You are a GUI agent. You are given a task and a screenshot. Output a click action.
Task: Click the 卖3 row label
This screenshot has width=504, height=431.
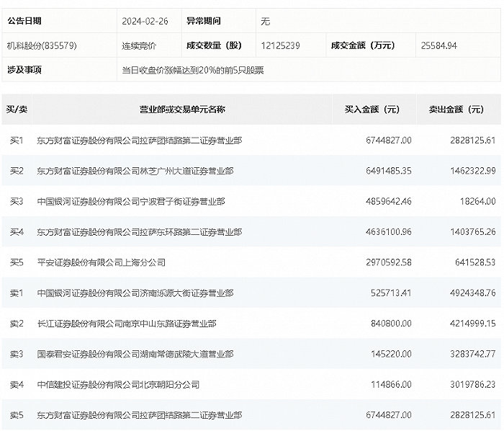pos(17,354)
